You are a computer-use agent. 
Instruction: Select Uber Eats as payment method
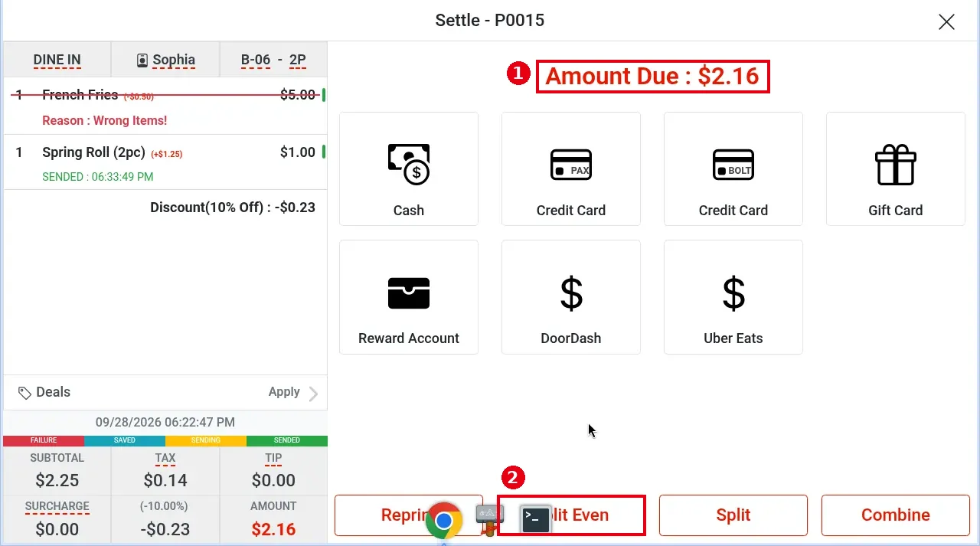coord(733,297)
